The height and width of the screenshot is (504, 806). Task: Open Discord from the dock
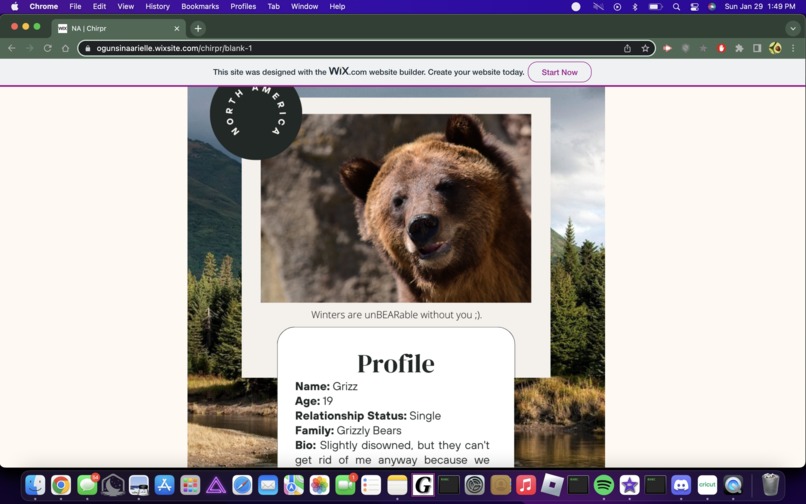point(681,484)
